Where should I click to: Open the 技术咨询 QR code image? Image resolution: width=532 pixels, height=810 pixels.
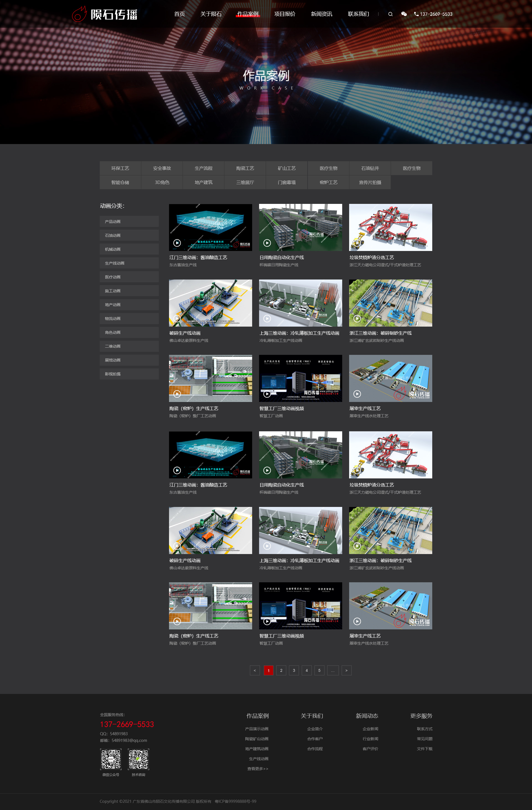pos(139,759)
